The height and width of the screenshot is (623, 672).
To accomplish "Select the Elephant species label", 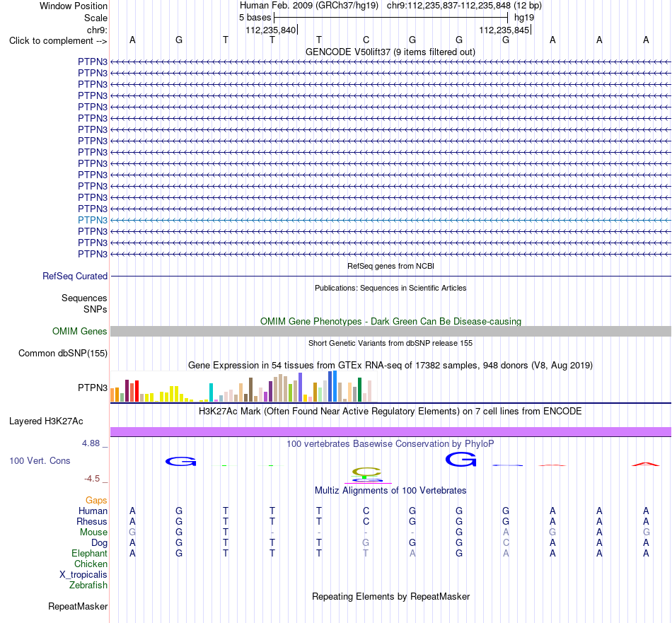I will [x=90, y=554].
